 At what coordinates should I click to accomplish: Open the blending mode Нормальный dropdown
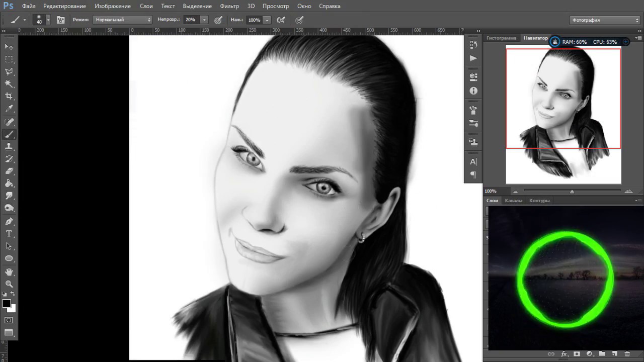[123, 20]
